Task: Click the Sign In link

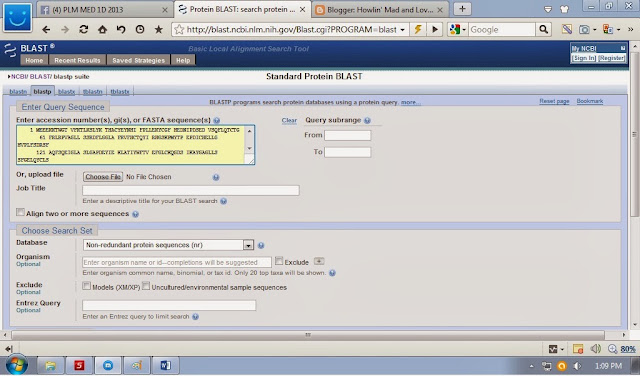Action: [584, 58]
